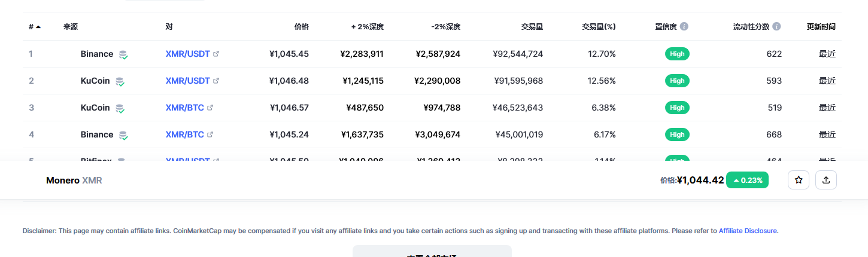Image resolution: width=868 pixels, height=257 pixels.
Task: Click the info icon next to 流动性分数
Action: click(776, 27)
